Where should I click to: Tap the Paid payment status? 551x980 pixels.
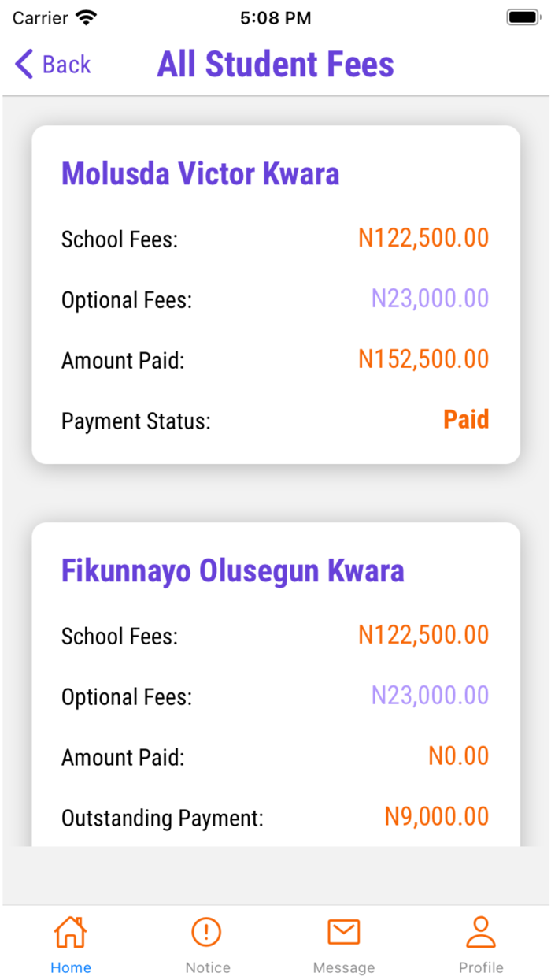click(x=465, y=420)
